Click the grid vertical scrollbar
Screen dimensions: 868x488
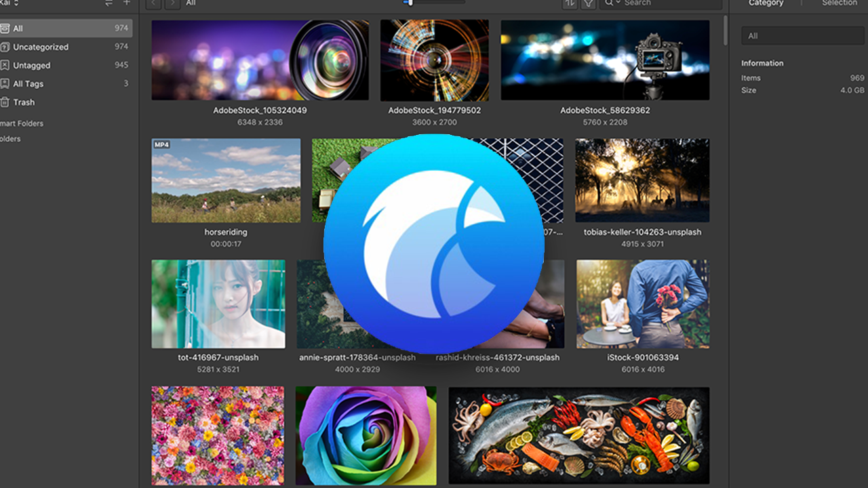click(726, 30)
